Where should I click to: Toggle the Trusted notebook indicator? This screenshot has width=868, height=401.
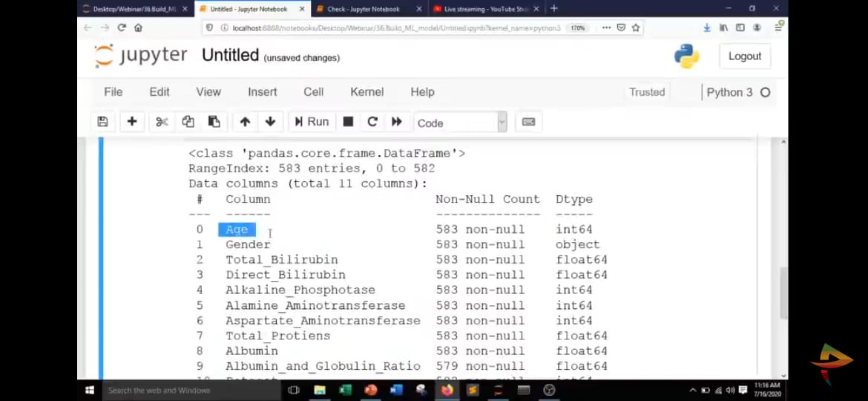tap(647, 92)
